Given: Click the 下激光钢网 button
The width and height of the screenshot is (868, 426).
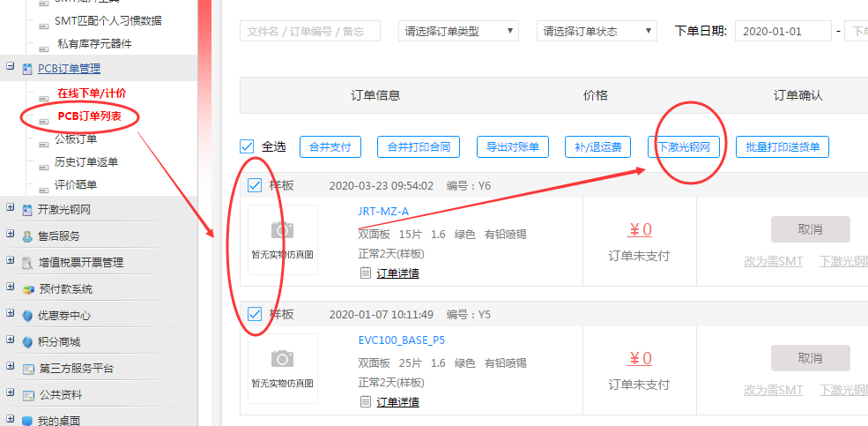Looking at the screenshot, I should pos(684,146).
